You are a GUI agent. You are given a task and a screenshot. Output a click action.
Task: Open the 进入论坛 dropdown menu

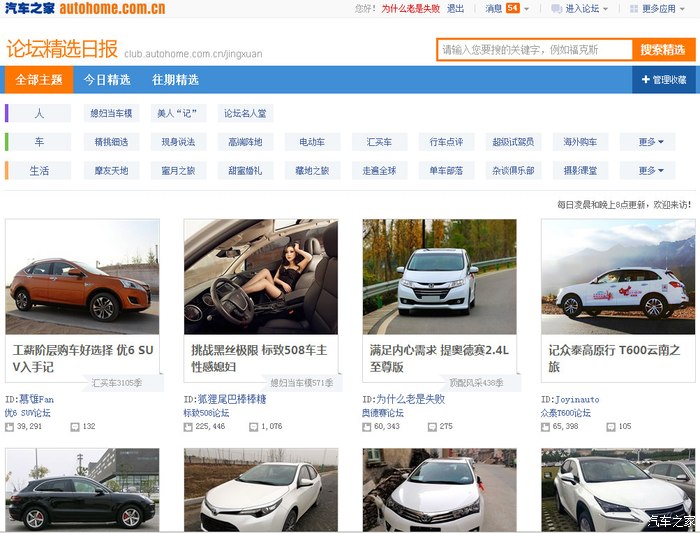coord(606,9)
